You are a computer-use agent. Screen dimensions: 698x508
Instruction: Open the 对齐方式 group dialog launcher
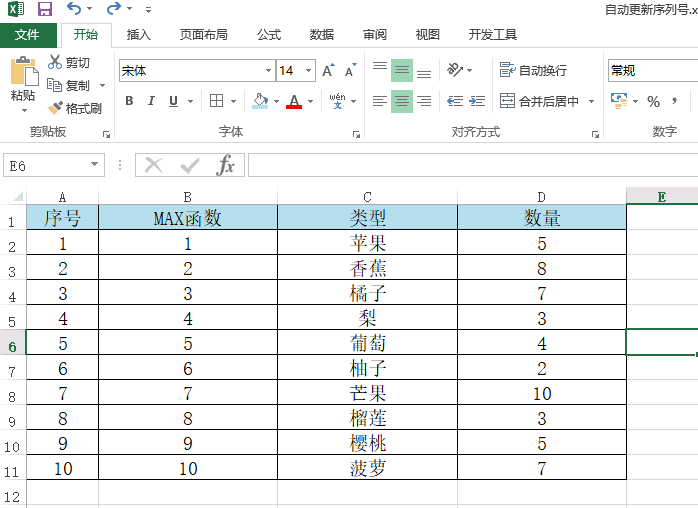[595, 134]
